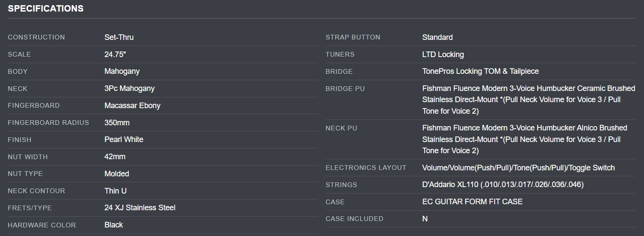The height and width of the screenshot is (236, 644).
Task: Click the HARDWARE COLOR label
Action: coord(42,225)
